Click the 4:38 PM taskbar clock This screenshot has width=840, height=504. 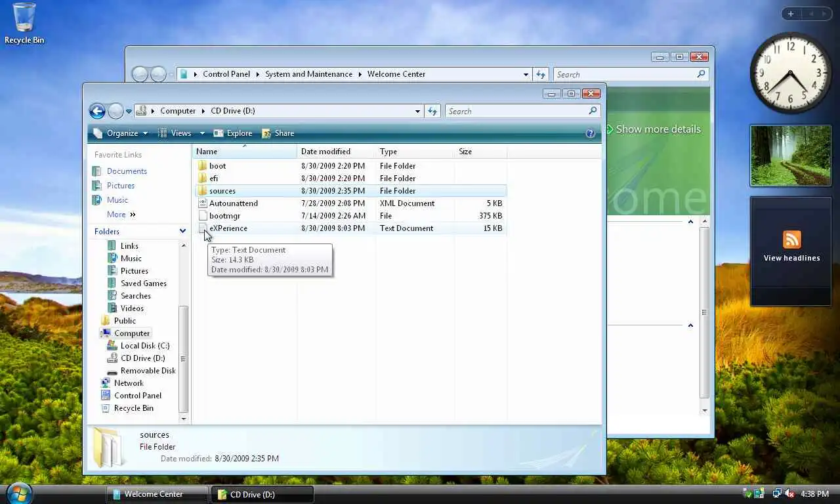(815, 494)
